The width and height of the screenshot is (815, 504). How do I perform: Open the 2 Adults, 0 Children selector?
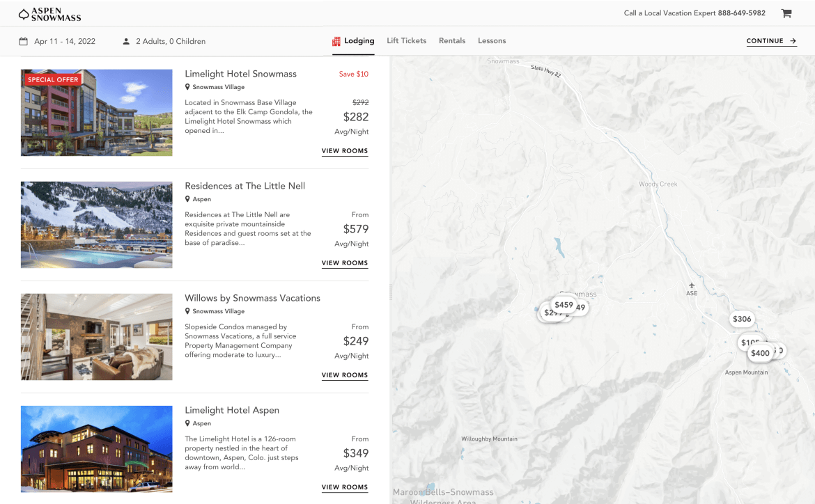tap(171, 42)
